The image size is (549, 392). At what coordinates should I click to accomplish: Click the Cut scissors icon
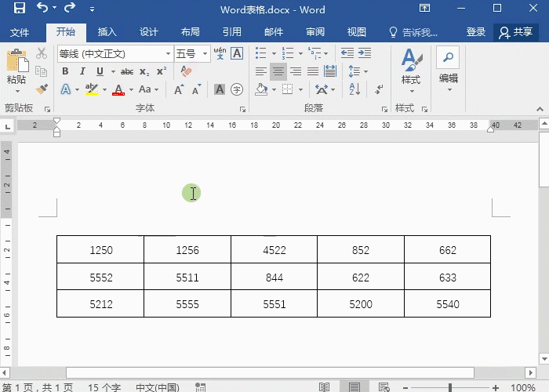(42, 53)
